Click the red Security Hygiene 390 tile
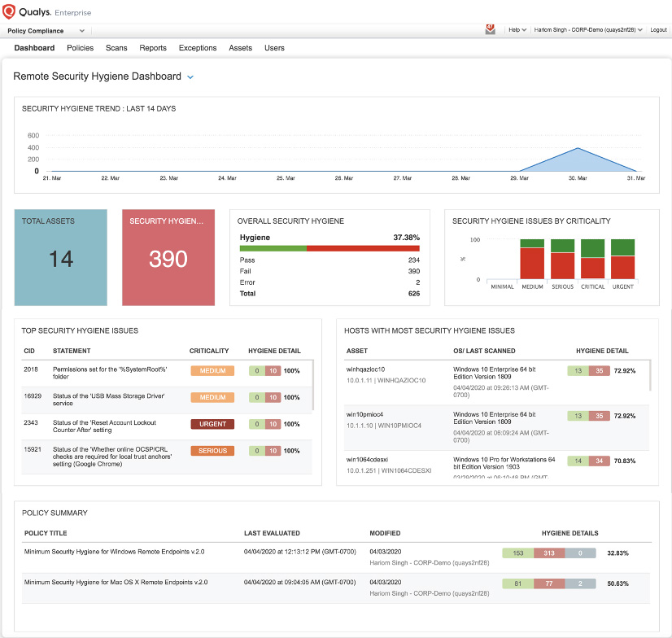 click(x=168, y=257)
